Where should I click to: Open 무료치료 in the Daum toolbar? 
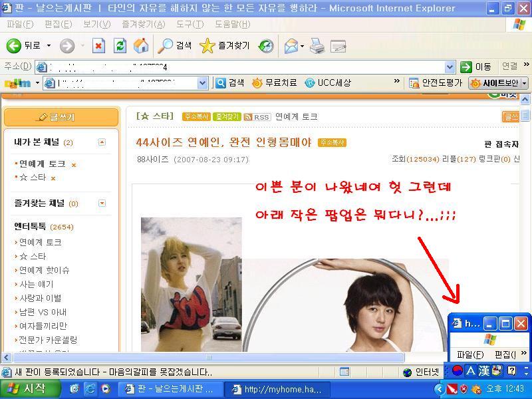point(275,82)
